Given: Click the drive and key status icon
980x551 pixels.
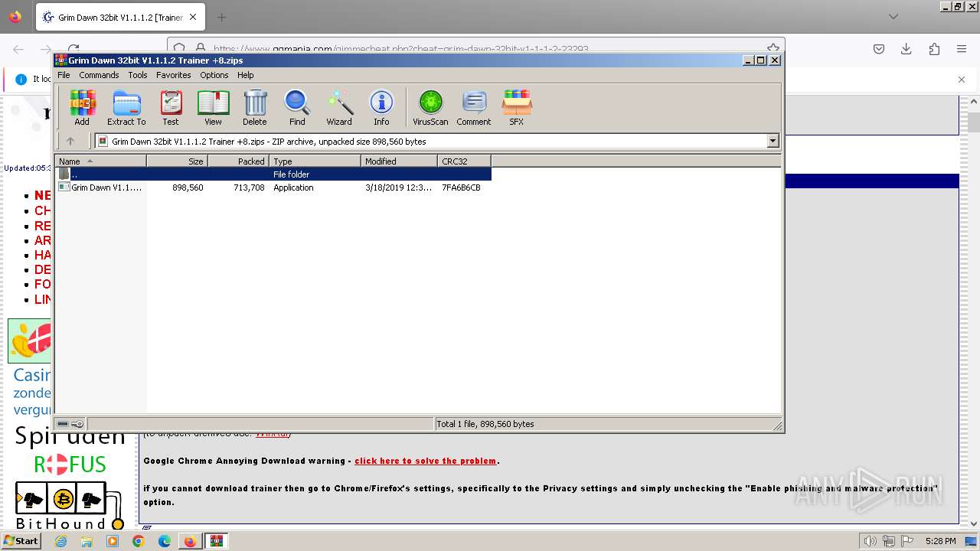Looking at the screenshot, I should (70, 424).
